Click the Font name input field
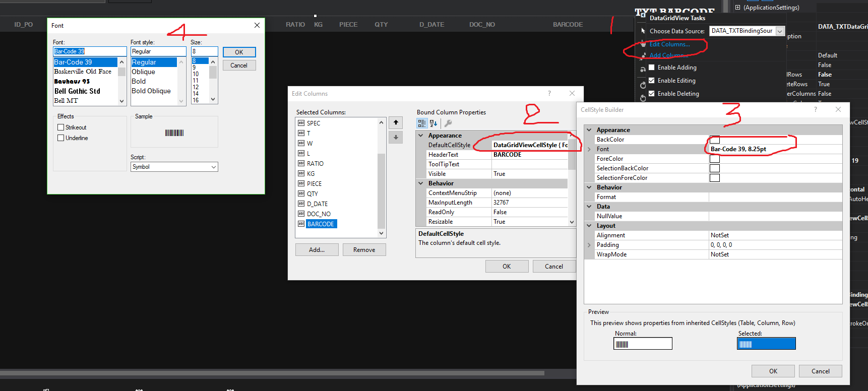 point(90,51)
